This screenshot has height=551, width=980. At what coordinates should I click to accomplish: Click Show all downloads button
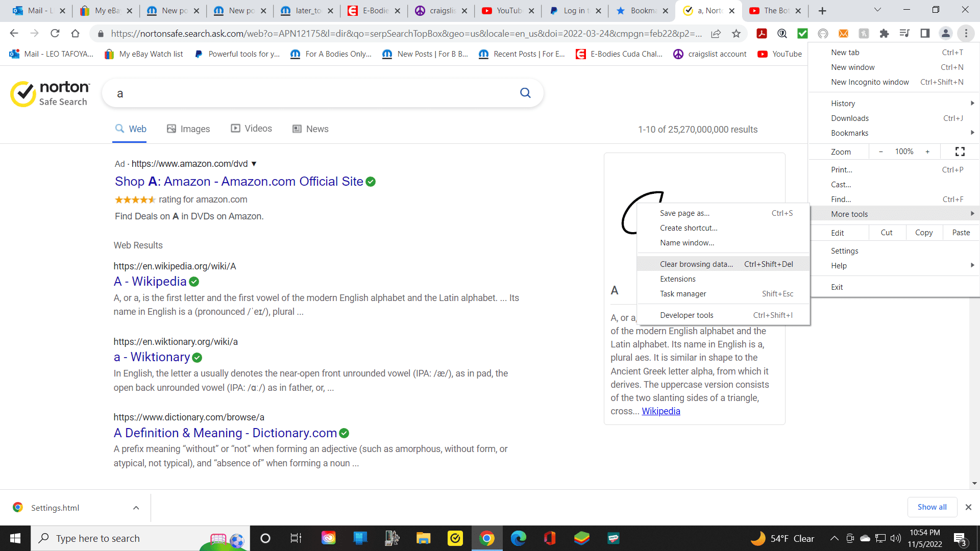coord(932,507)
